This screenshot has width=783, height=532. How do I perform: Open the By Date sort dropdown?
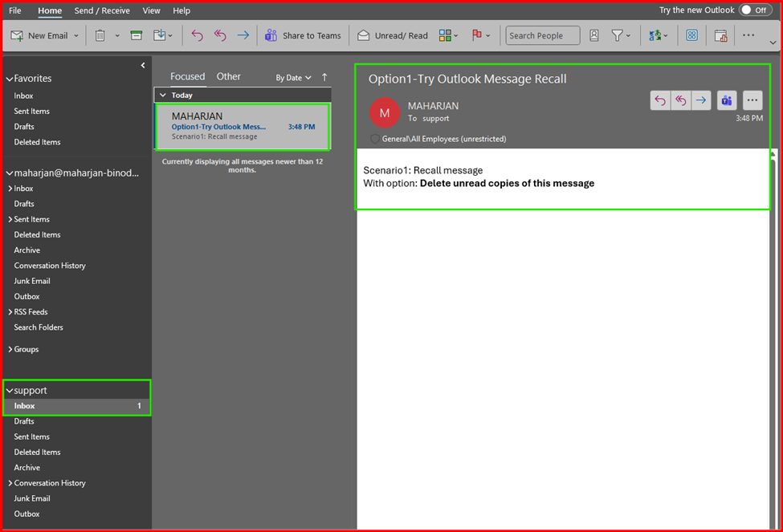(x=293, y=78)
